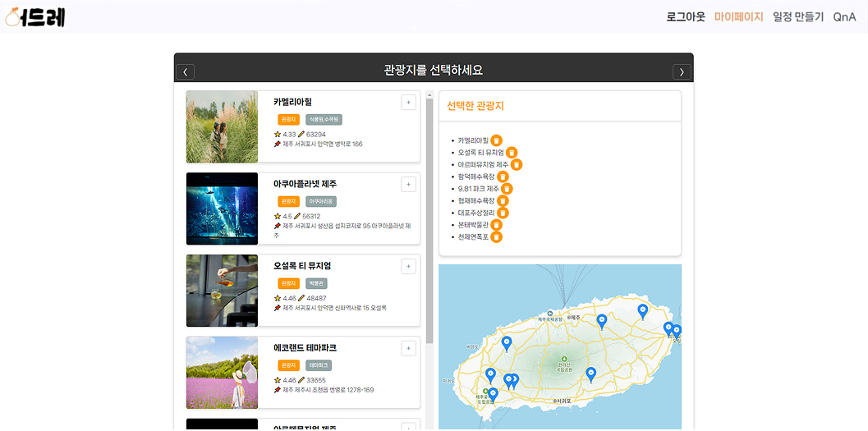
Task: Click the 4.5 rating of 아쿠아플라넷 제주
Action: click(x=287, y=217)
